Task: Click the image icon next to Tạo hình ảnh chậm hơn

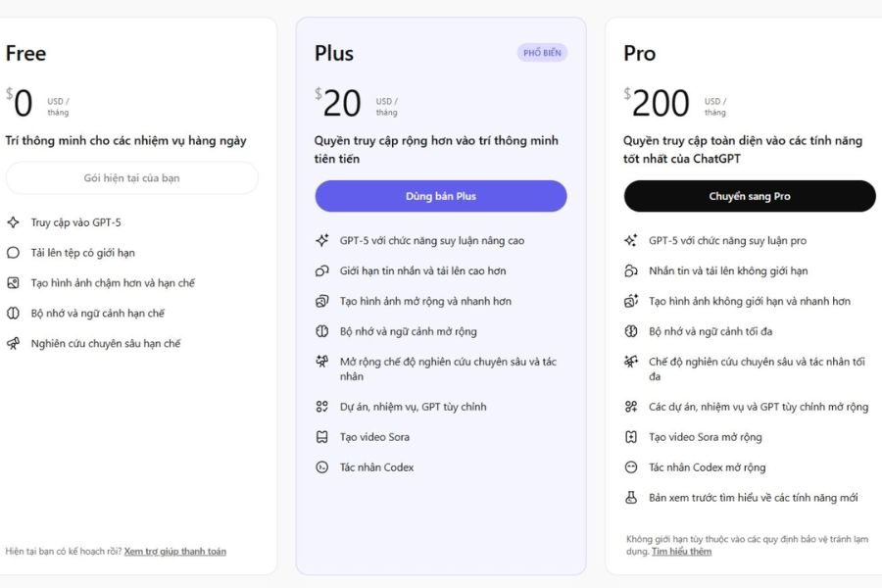Action: coord(13,283)
